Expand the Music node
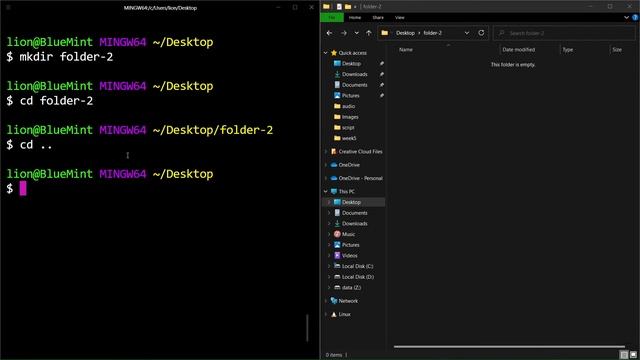 click(329, 234)
